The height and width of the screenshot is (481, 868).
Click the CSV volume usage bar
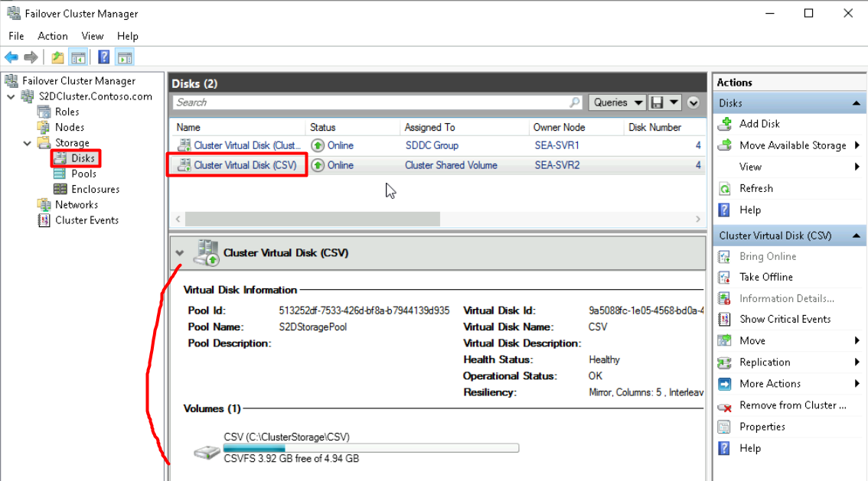(x=371, y=448)
